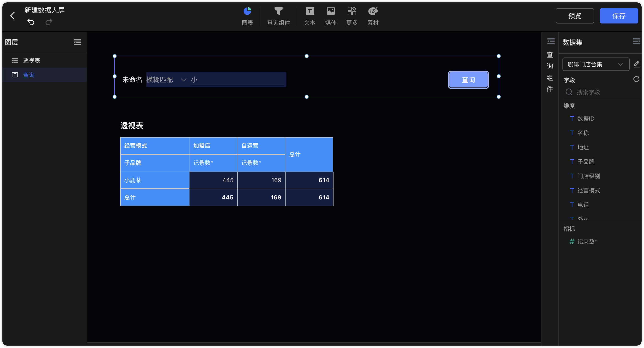Screen dimensions: 644x348
Task: Click the 记录数* subheader under 自运营
Action: pyautogui.click(x=261, y=163)
